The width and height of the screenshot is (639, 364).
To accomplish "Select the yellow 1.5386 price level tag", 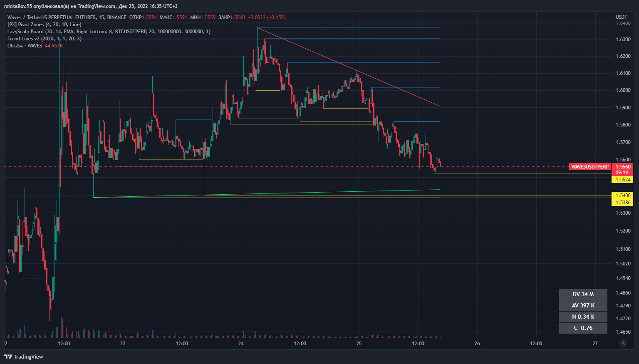I will 623,203.
